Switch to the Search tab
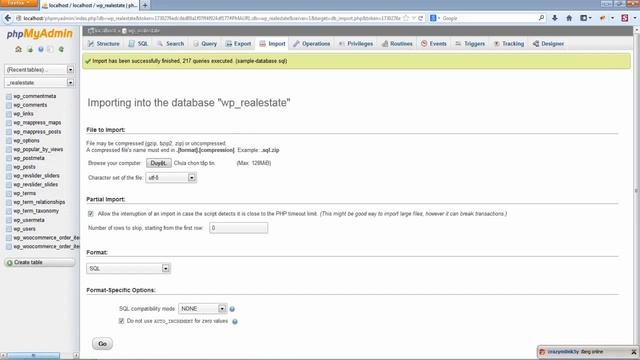The width and height of the screenshot is (640, 360). 171,44
